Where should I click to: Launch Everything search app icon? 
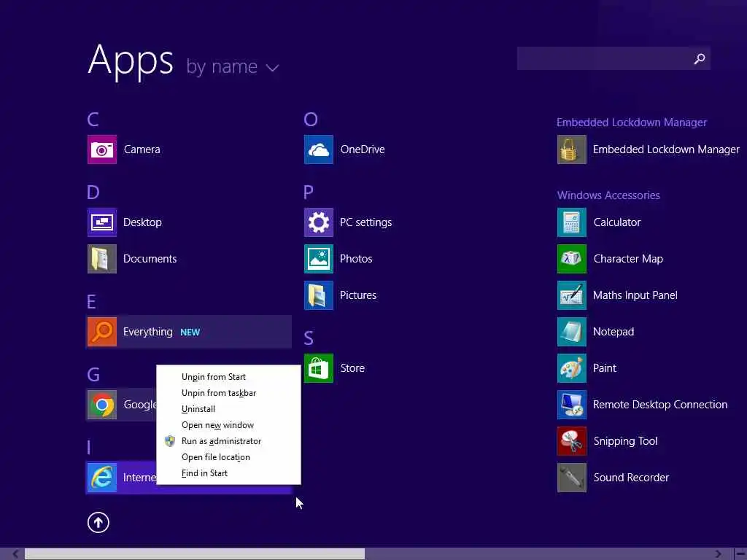(x=102, y=332)
